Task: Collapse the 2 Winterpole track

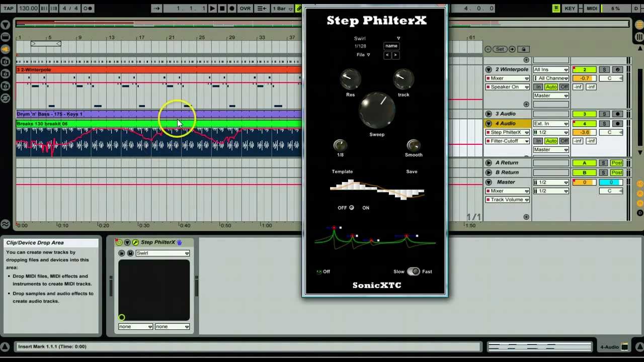Action: 489,69
